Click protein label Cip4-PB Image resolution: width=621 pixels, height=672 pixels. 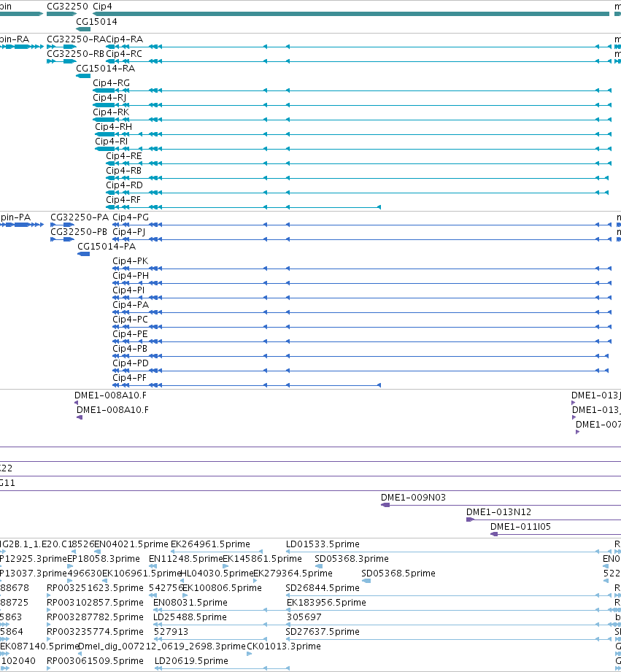point(130,349)
